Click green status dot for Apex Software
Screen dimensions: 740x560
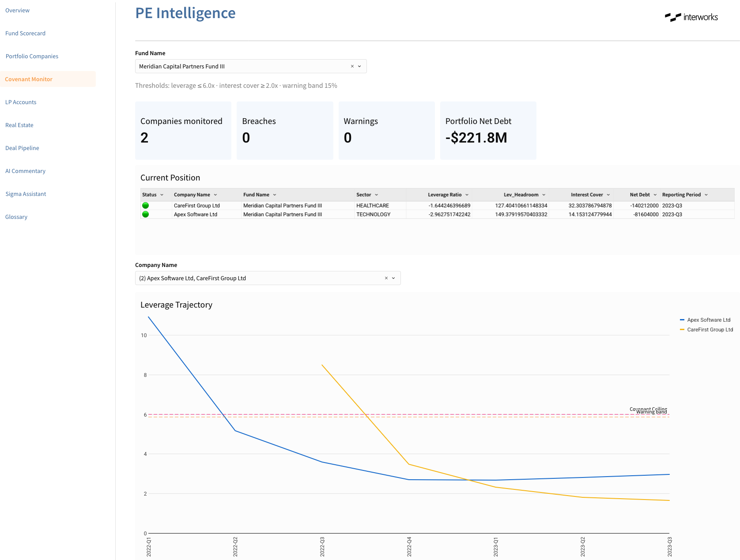[x=145, y=214]
